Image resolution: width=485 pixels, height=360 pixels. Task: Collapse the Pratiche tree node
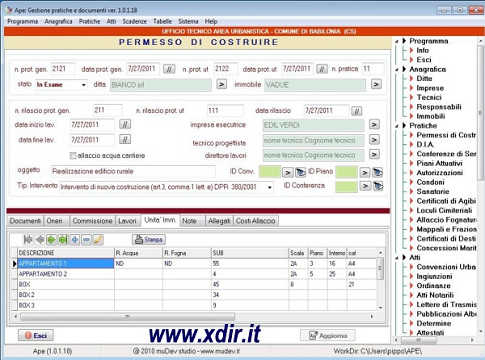(397, 126)
